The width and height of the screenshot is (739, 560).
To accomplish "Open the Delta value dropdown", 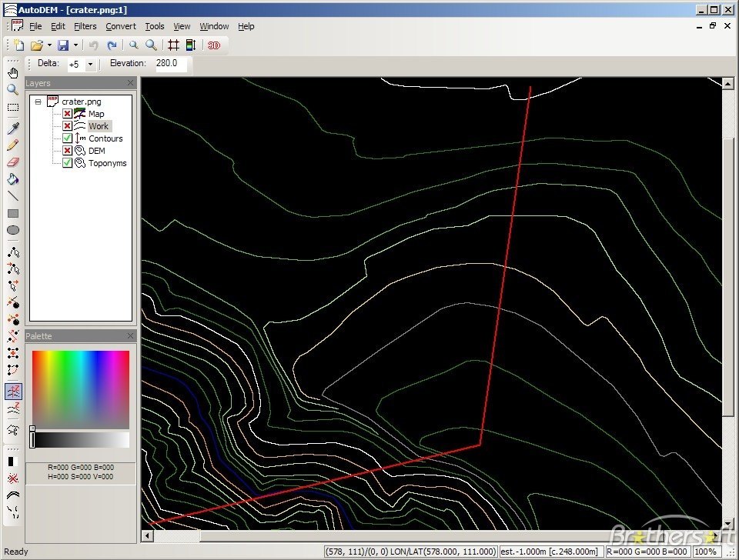I will pyautogui.click(x=90, y=65).
